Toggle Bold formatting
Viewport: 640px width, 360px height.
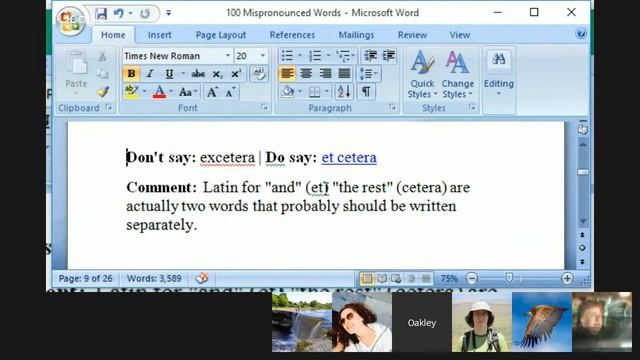(131, 74)
